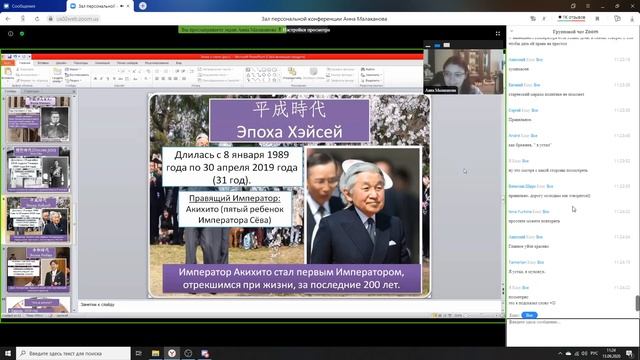Open PowerPoint Переходы ribbon tab
Screen dimensions: 640x360
[x=80, y=63]
